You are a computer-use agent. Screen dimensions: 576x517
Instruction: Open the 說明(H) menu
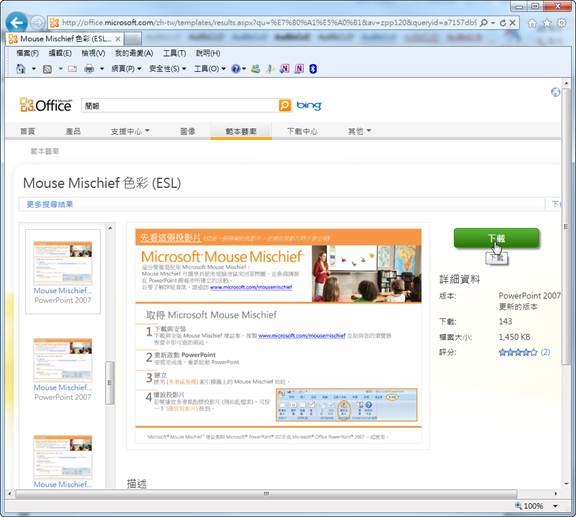click(x=208, y=53)
